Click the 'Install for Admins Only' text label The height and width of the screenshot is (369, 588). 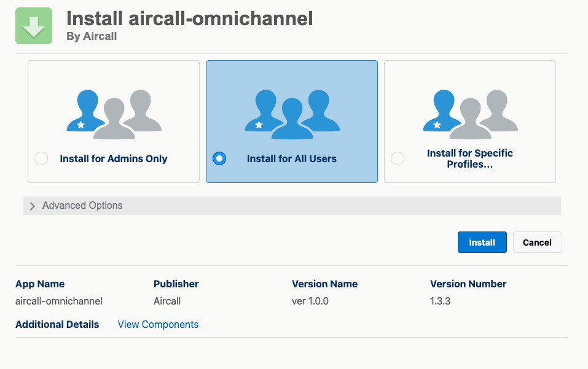[x=114, y=158]
